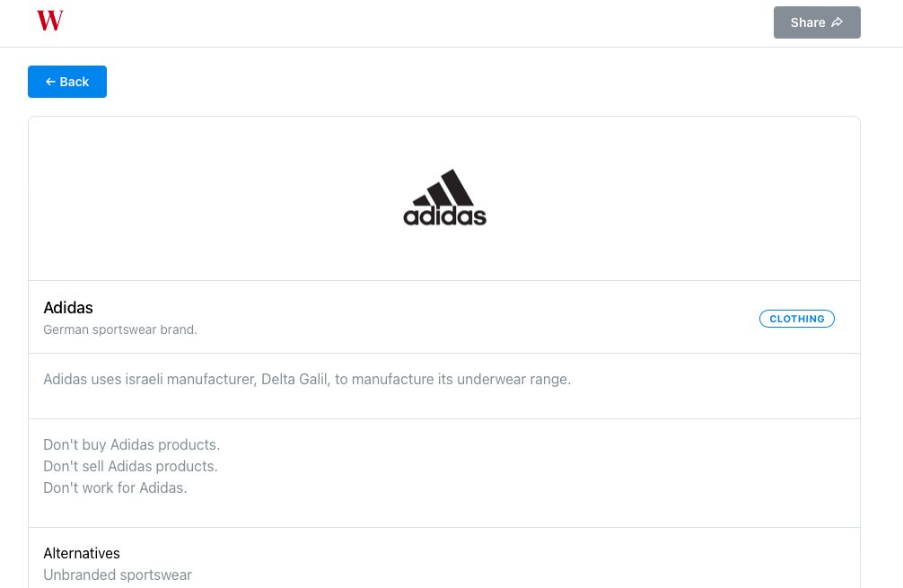Click the share arrow icon
The image size is (903, 588).
click(x=837, y=22)
